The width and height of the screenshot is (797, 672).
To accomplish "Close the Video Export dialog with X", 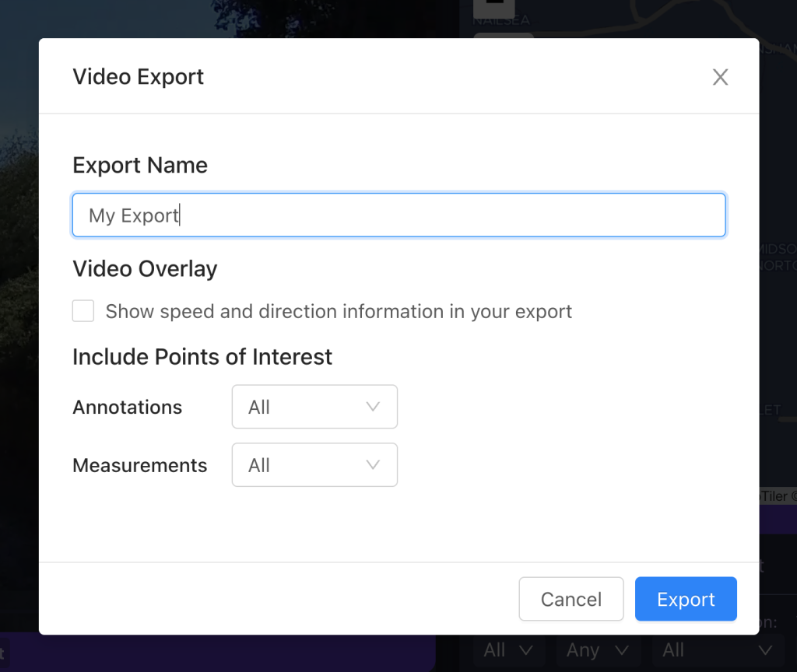I will pos(720,77).
